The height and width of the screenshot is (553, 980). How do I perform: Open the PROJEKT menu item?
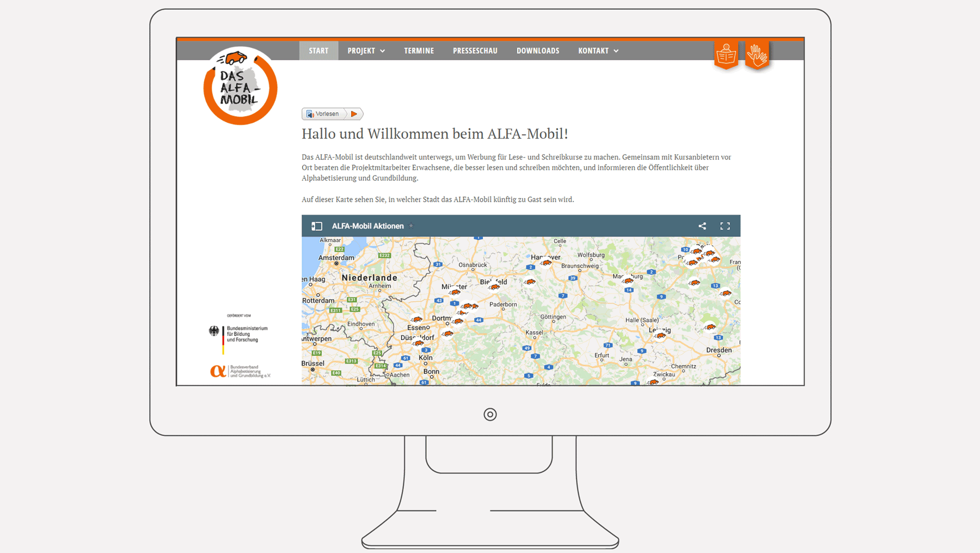(362, 51)
